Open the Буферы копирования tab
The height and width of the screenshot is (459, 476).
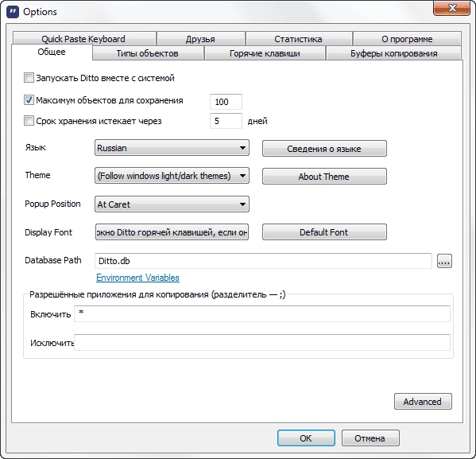[393, 53]
